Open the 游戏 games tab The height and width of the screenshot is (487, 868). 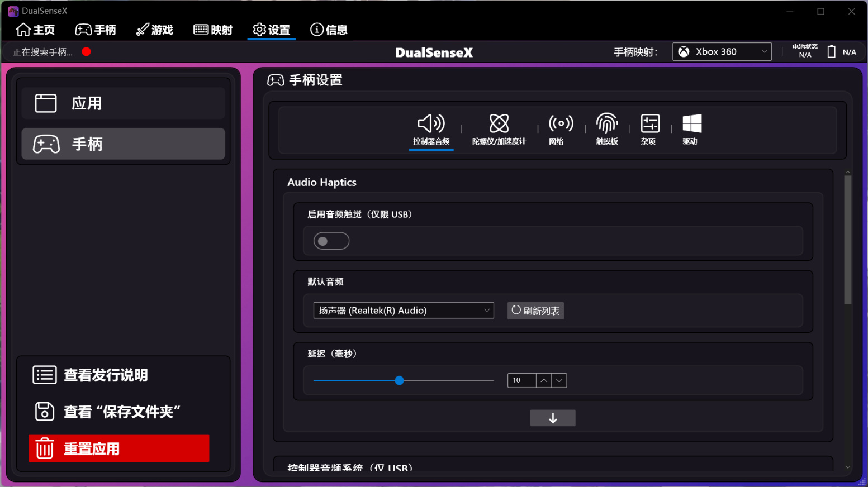pos(155,30)
